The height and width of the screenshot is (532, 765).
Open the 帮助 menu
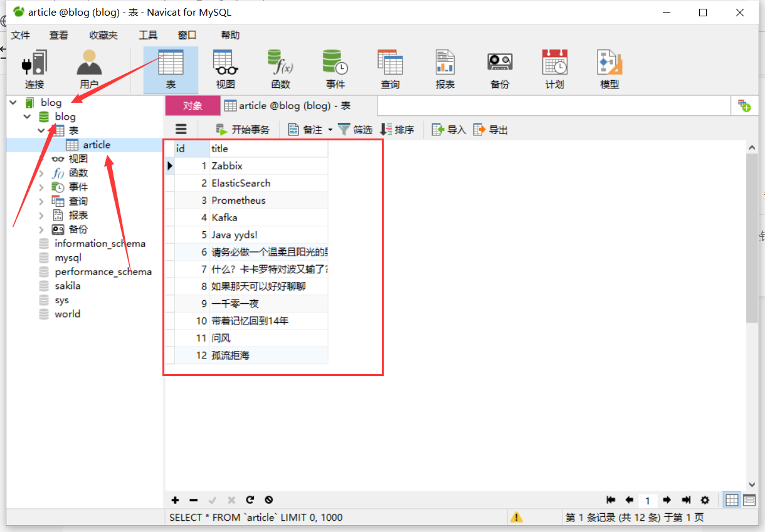[x=230, y=35]
